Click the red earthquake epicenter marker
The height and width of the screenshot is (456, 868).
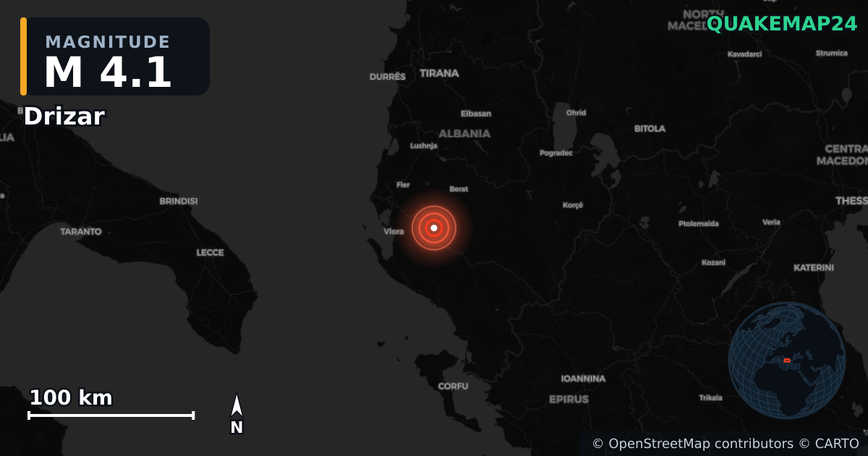(434, 228)
